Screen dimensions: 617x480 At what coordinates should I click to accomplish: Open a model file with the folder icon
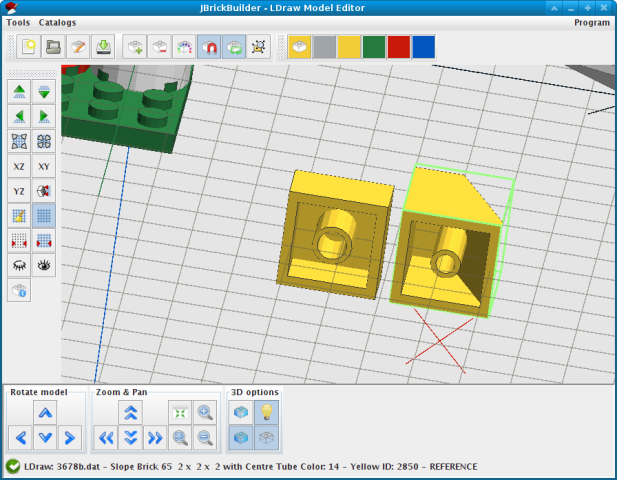tap(53, 47)
